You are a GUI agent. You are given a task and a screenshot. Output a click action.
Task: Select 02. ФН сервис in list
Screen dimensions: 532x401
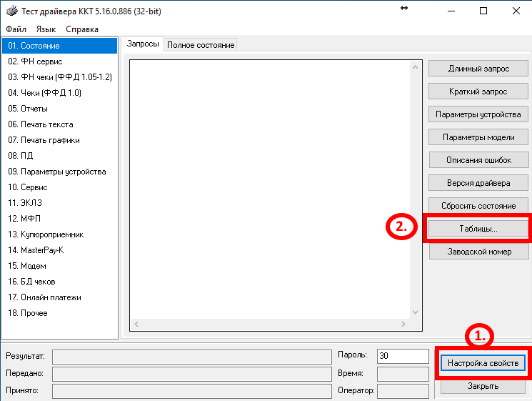click(35, 61)
